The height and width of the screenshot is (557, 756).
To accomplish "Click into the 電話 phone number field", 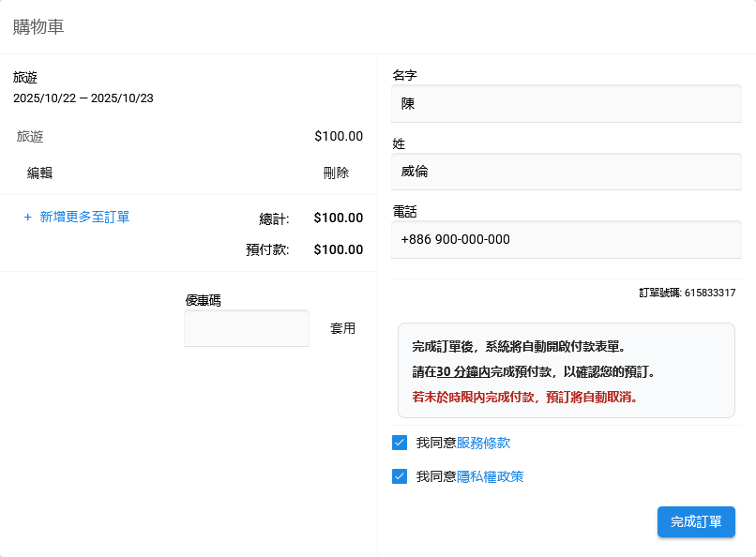I will [x=566, y=239].
